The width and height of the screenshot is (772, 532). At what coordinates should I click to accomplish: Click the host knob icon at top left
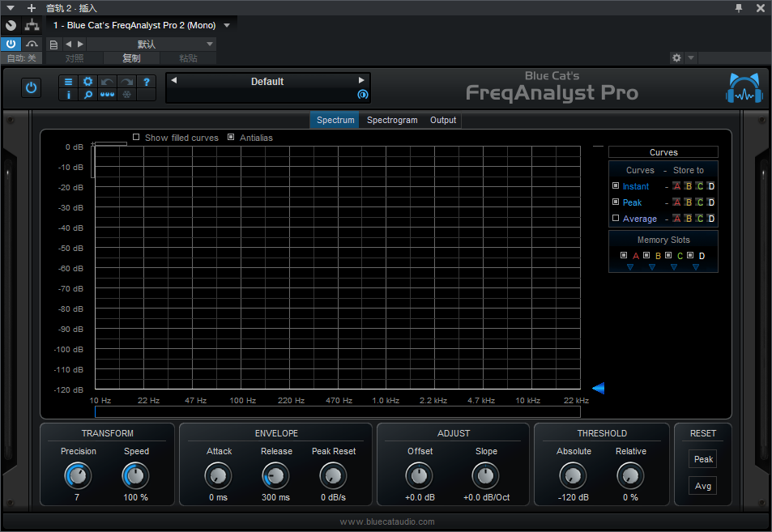[11, 25]
